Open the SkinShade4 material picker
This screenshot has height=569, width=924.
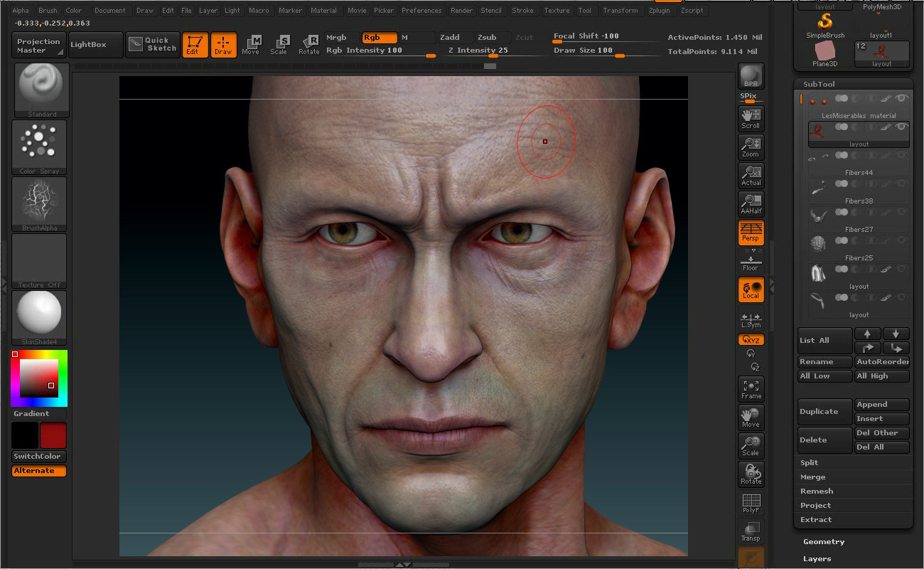[40, 318]
